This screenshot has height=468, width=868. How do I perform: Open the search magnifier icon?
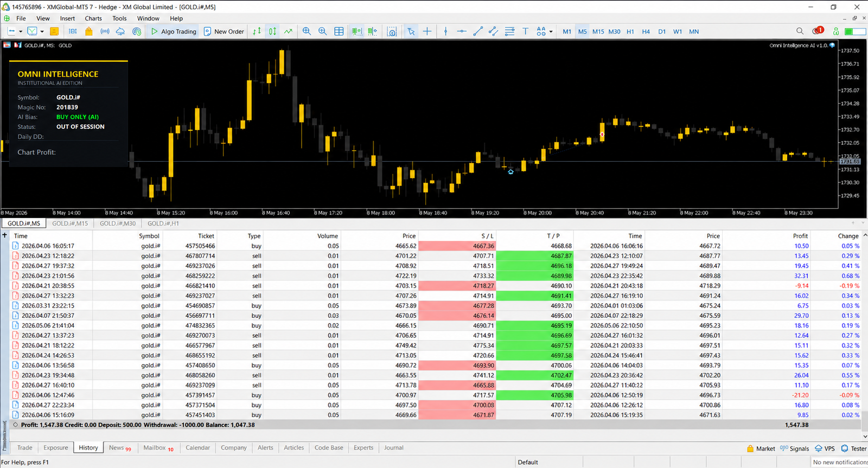pos(800,31)
